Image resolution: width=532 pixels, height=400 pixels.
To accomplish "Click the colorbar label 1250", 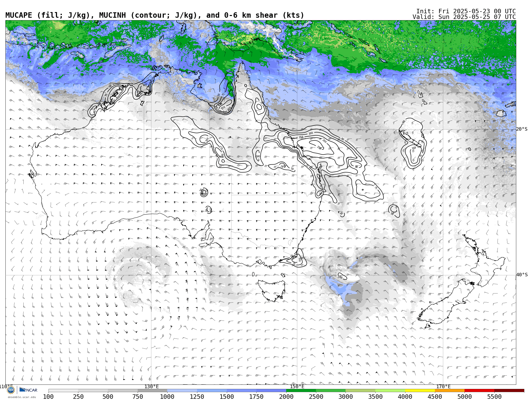I will (x=197, y=397).
